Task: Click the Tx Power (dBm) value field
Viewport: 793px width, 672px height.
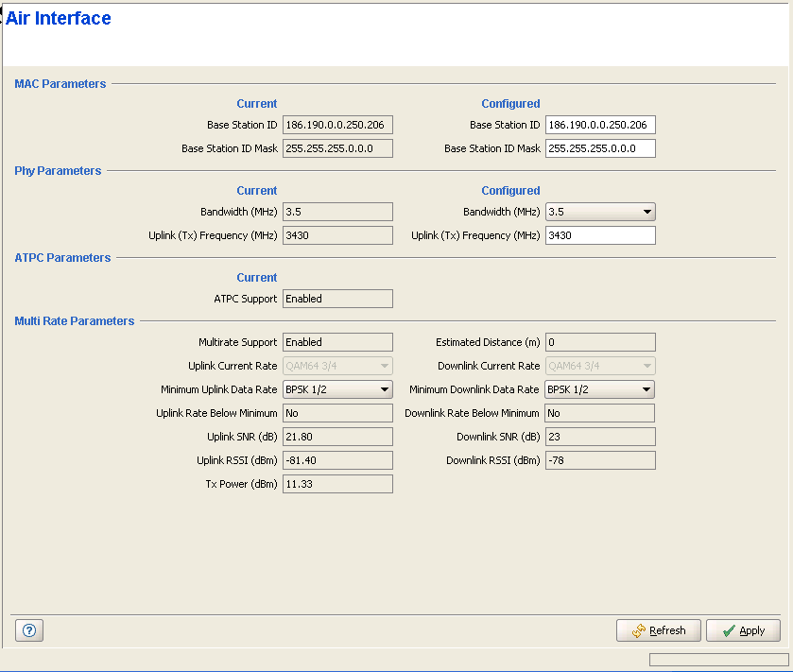Action: [x=337, y=484]
